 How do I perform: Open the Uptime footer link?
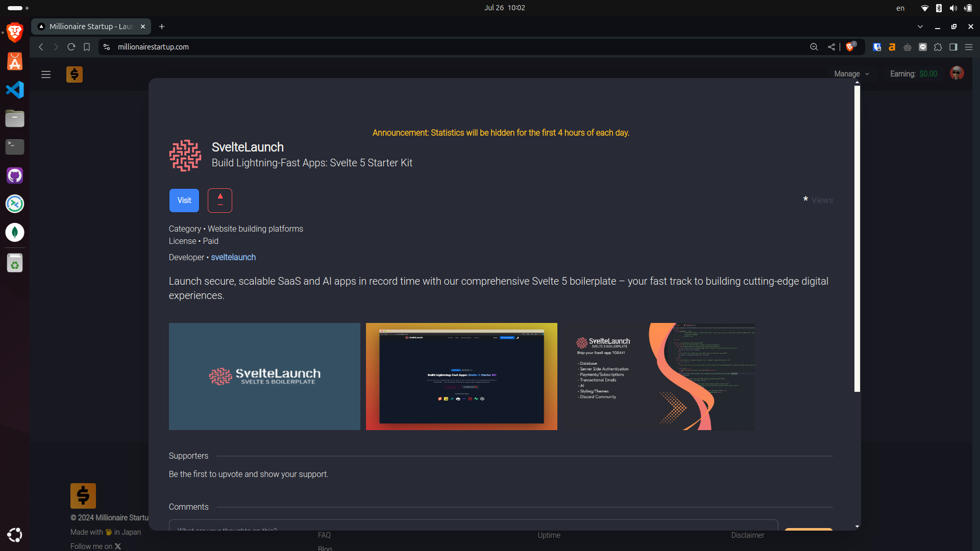click(x=549, y=535)
